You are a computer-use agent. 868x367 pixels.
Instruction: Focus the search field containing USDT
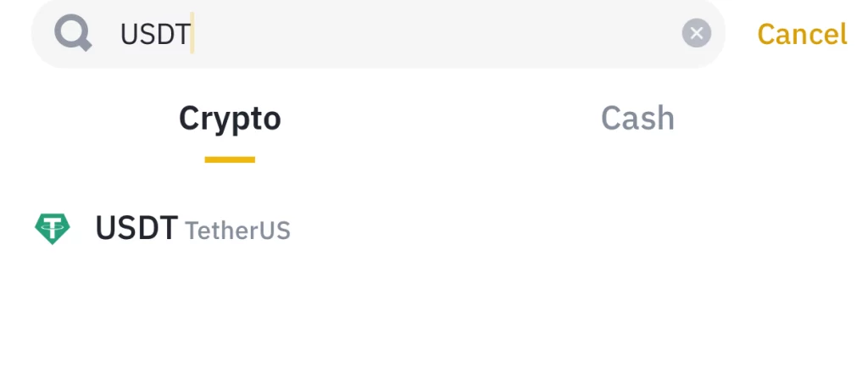pos(378,33)
